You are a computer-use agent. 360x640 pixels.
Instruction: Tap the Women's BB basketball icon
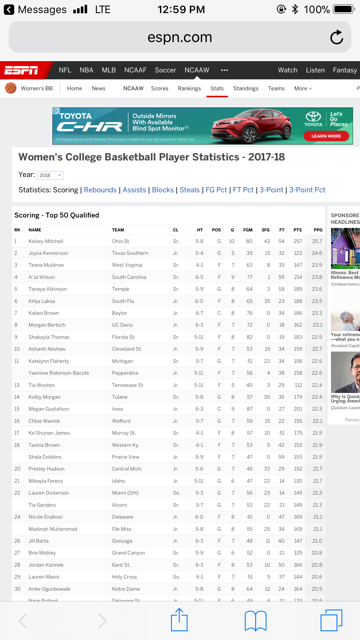(11, 88)
